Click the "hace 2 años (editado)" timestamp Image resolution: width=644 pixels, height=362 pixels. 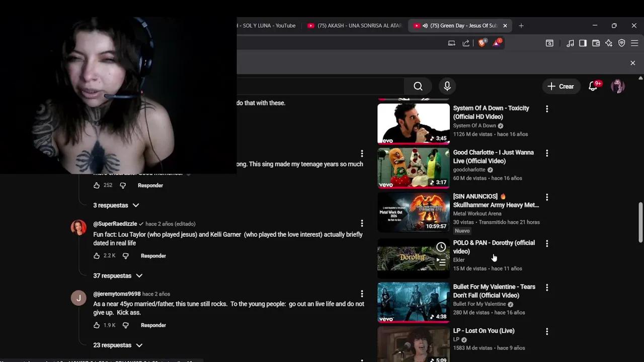[170, 224]
